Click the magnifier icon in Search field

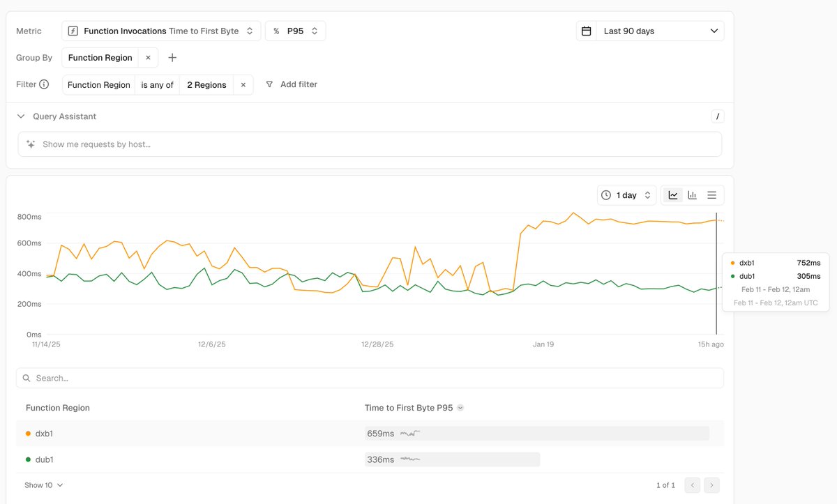click(x=27, y=378)
